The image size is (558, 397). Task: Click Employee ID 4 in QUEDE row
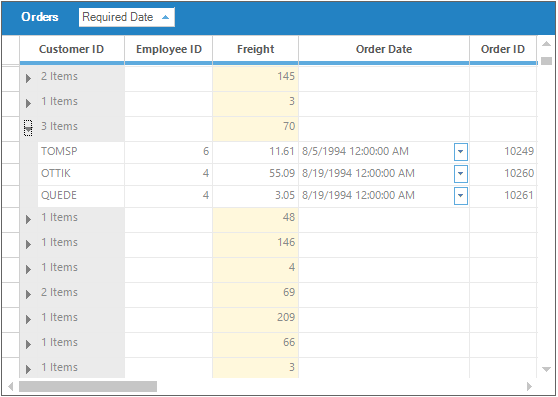pos(169,196)
